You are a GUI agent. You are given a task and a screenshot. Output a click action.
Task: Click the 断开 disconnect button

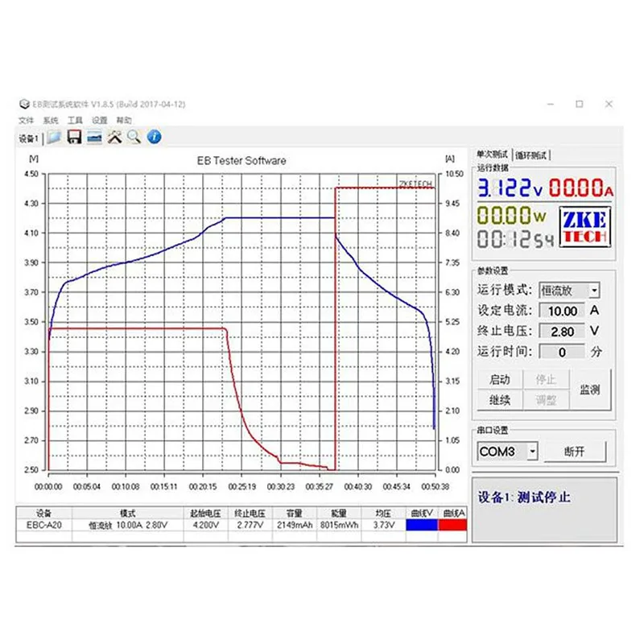(x=575, y=452)
